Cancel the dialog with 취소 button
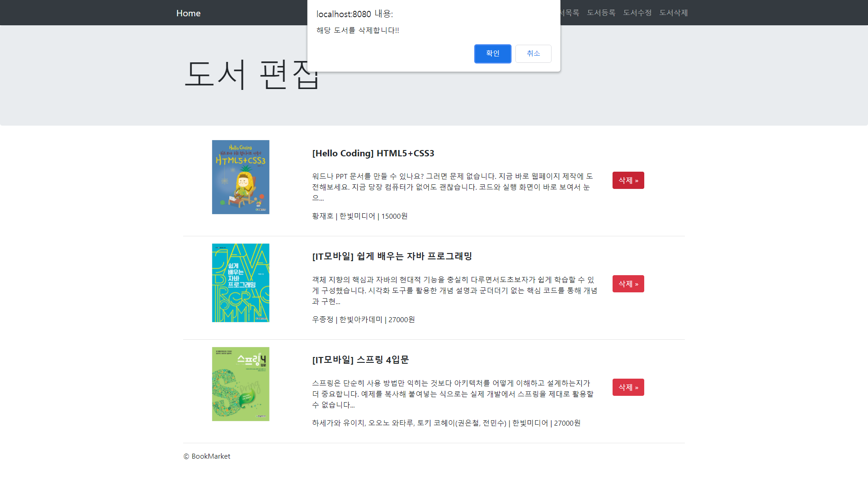The height and width of the screenshot is (488, 868). coord(533,54)
